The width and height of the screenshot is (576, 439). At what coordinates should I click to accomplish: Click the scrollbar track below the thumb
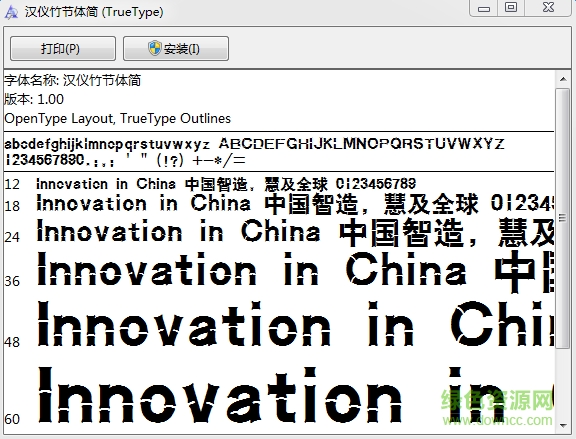563,383
